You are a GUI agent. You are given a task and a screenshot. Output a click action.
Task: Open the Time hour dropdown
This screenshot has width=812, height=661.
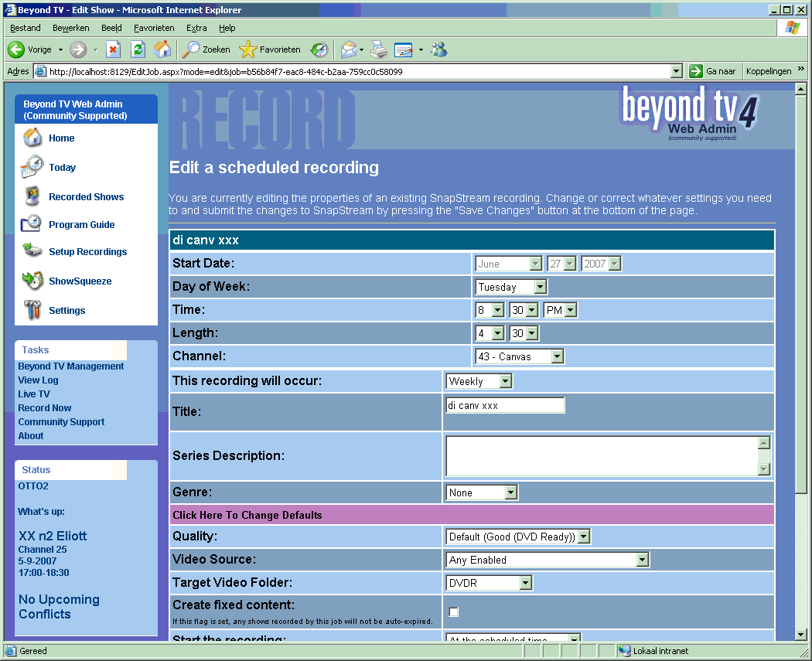pos(490,310)
